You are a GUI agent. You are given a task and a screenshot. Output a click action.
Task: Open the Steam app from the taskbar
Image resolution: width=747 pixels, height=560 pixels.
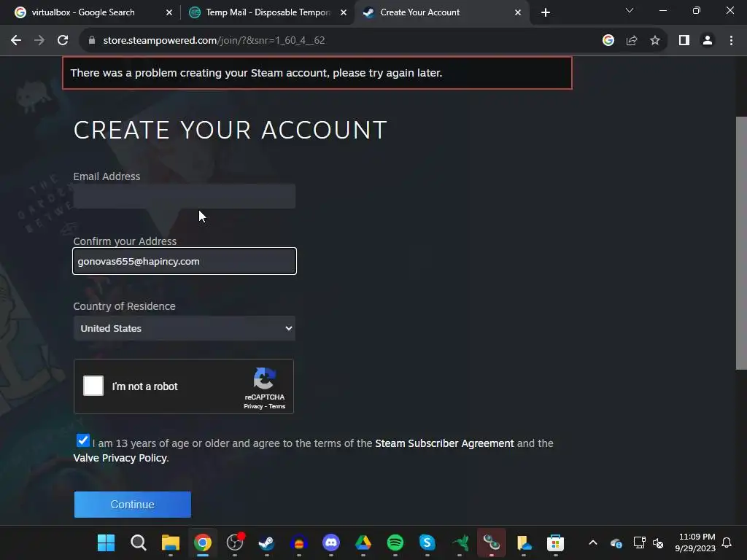[x=267, y=542]
